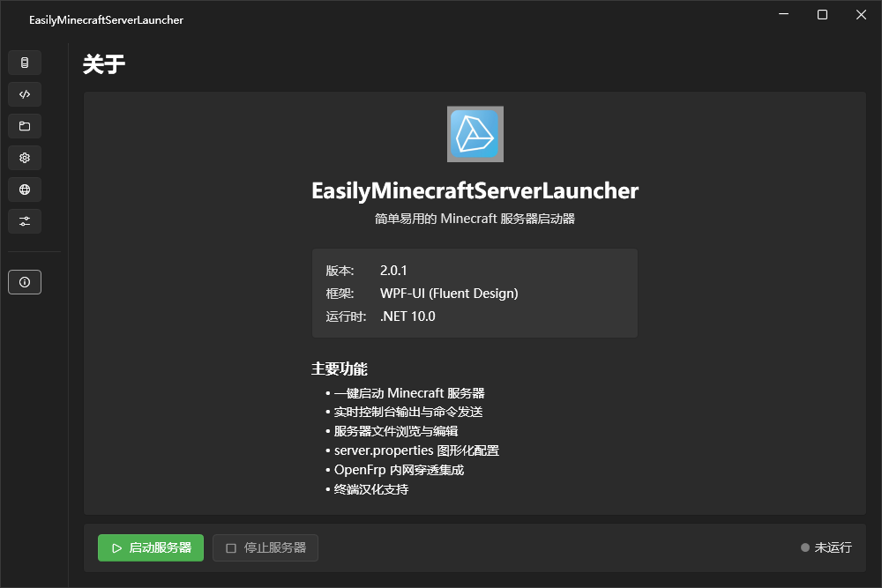
Task: Click the 主要功能 heading text
Action: point(339,368)
